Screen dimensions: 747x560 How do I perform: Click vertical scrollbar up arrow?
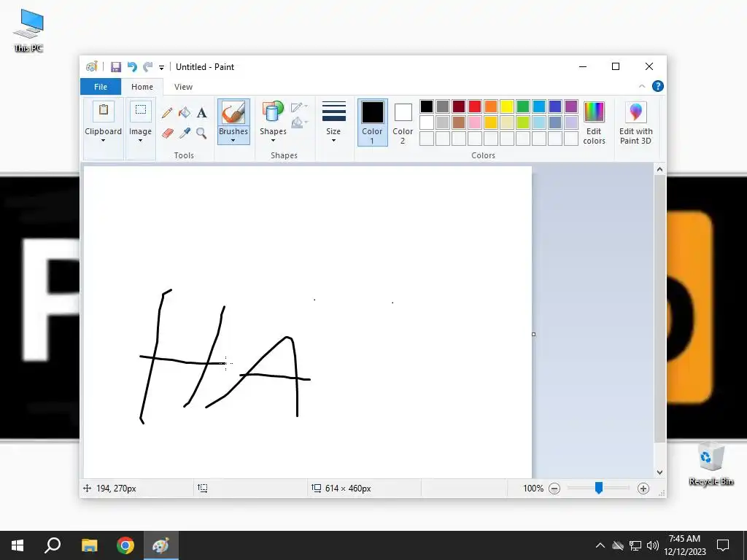click(x=659, y=169)
